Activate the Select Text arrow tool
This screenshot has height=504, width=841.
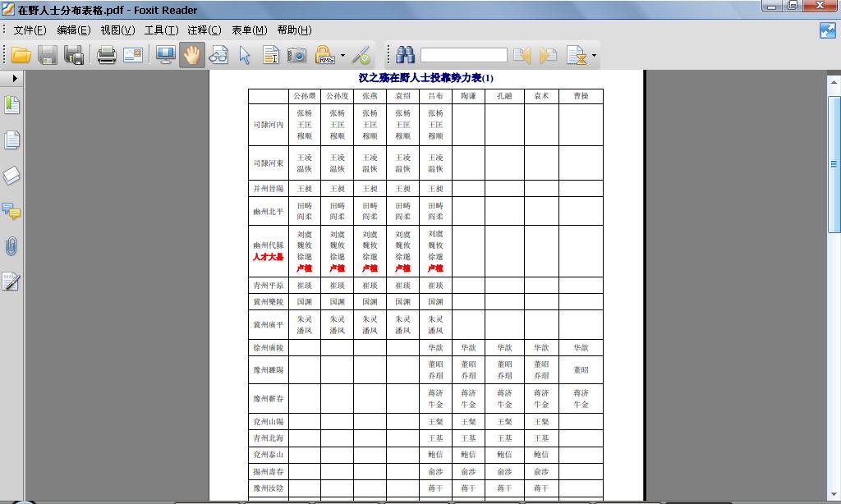point(244,55)
